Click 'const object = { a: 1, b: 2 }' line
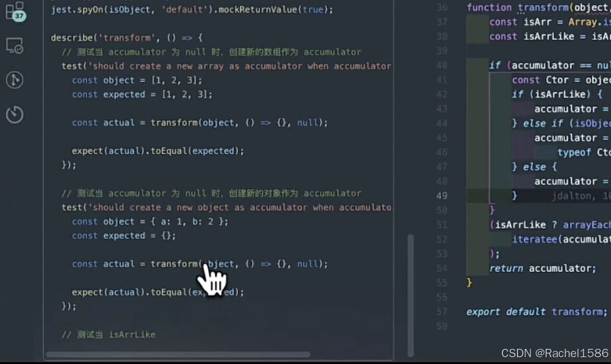This screenshot has height=364, width=611. [150, 221]
